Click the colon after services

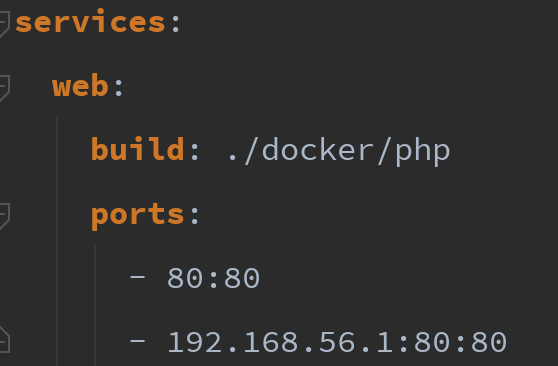175,24
